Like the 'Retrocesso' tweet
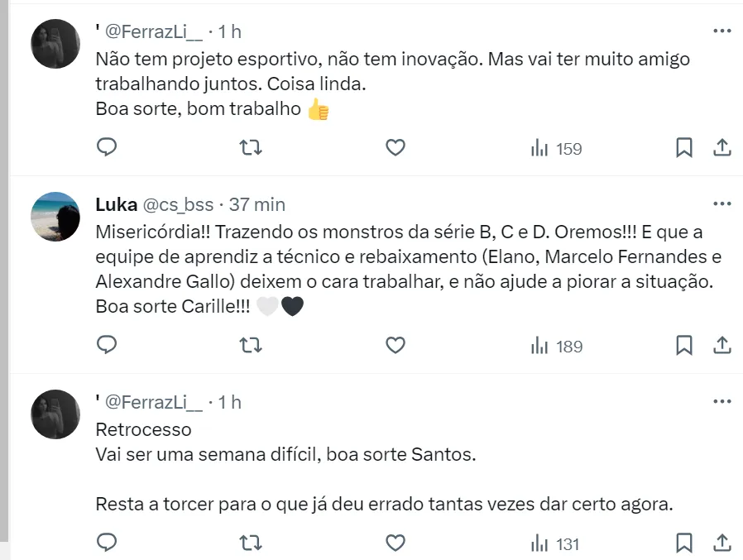Image resolution: width=743 pixels, height=560 pixels. point(395,543)
